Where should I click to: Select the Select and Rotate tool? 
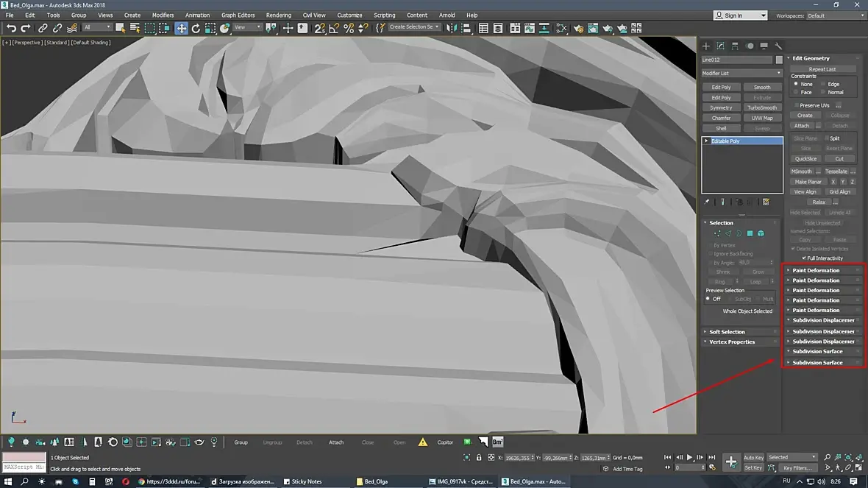(x=196, y=28)
